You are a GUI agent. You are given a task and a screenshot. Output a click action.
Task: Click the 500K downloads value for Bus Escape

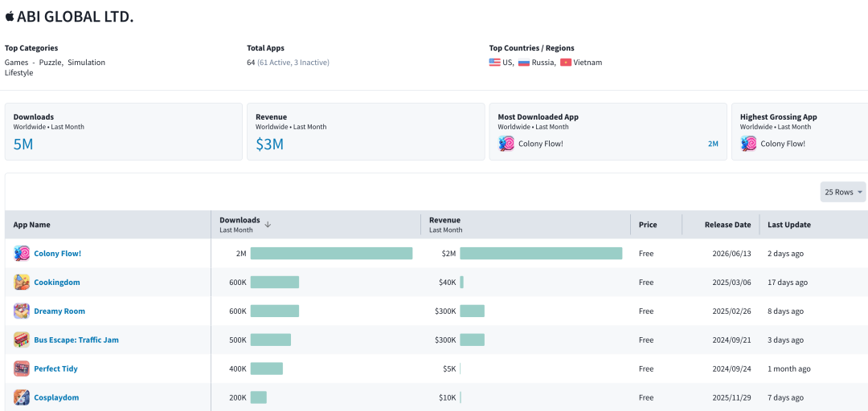pos(237,340)
